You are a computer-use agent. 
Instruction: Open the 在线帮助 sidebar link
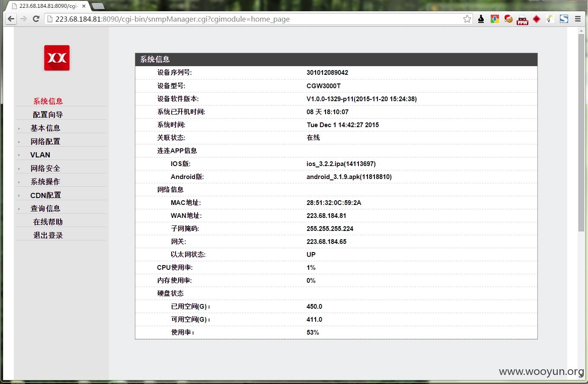click(x=48, y=222)
